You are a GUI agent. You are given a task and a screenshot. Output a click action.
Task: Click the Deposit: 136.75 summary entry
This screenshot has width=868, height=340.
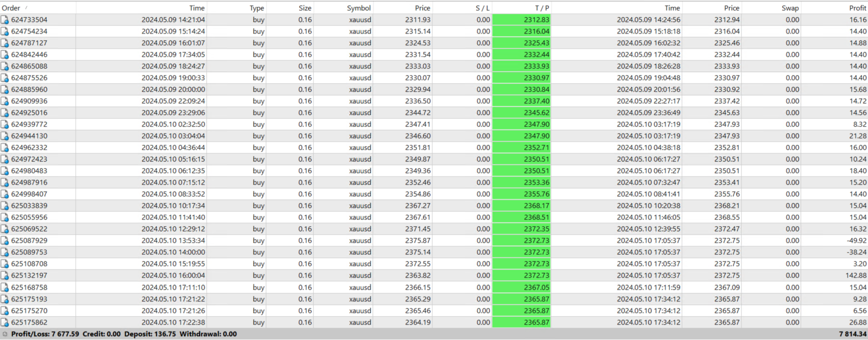(x=150, y=334)
